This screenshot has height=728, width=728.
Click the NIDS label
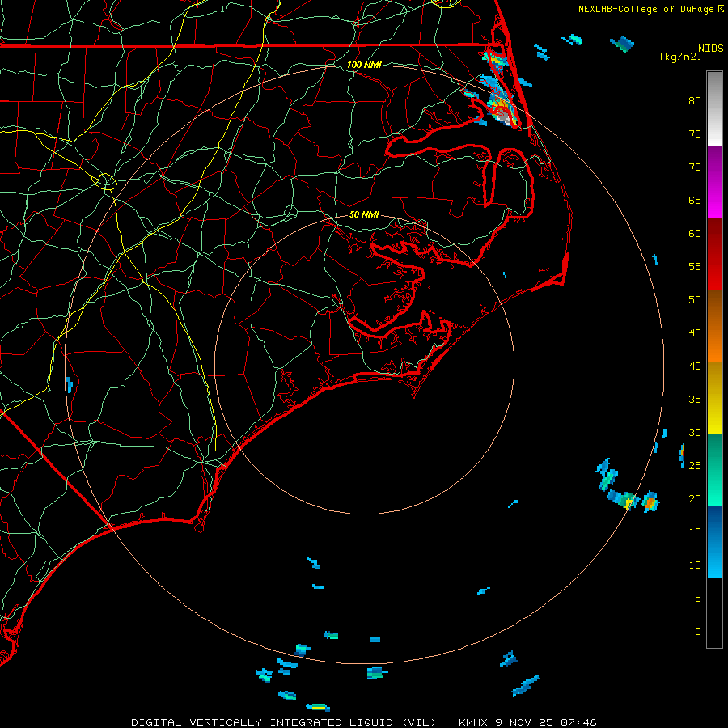point(710,49)
